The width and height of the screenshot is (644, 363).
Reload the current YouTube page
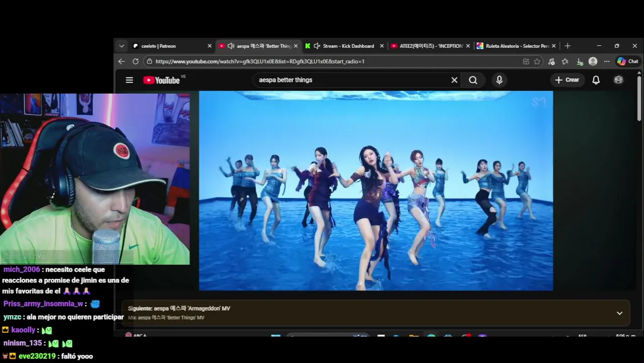pos(136,62)
